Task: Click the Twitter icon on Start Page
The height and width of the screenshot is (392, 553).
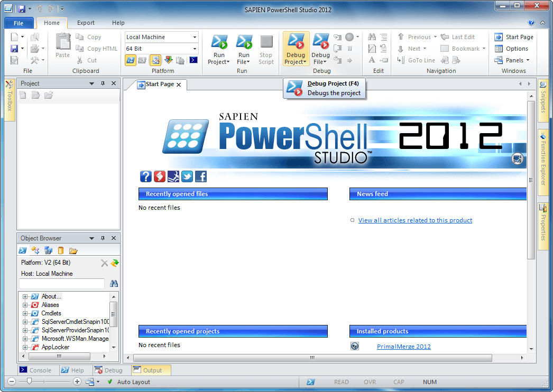Action: tap(187, 176)
